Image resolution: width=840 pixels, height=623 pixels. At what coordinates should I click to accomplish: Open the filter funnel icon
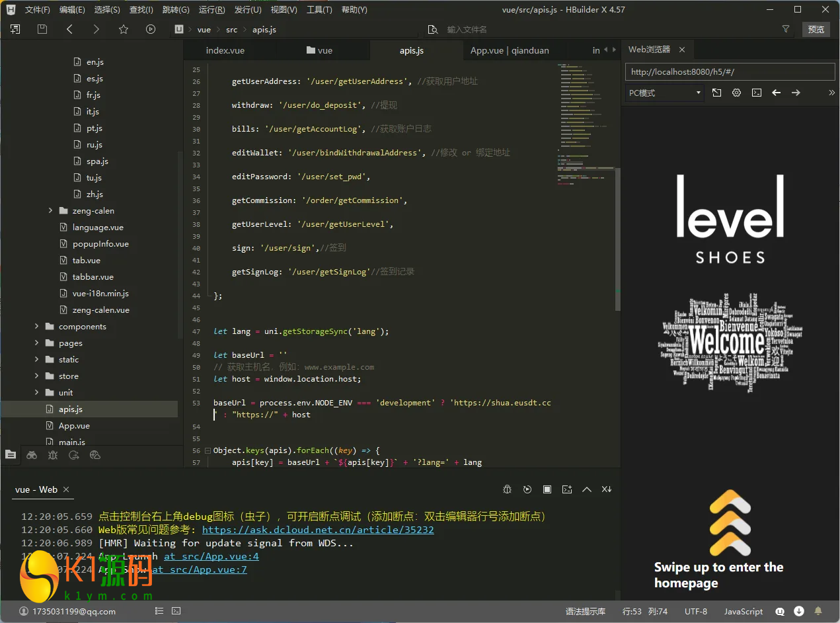pos(786,29)
